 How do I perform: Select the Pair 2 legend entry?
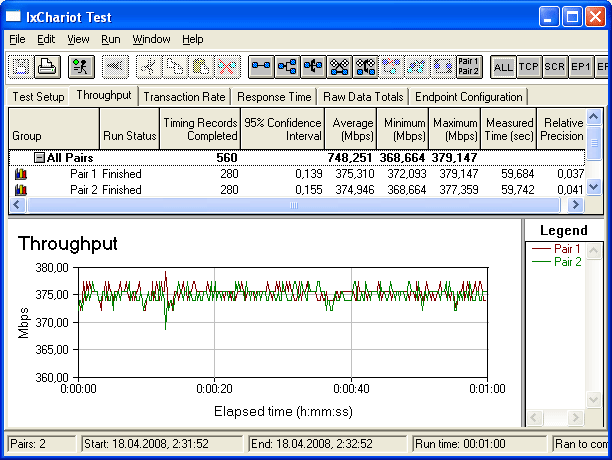pyautogui.click(x=557, y=262)
